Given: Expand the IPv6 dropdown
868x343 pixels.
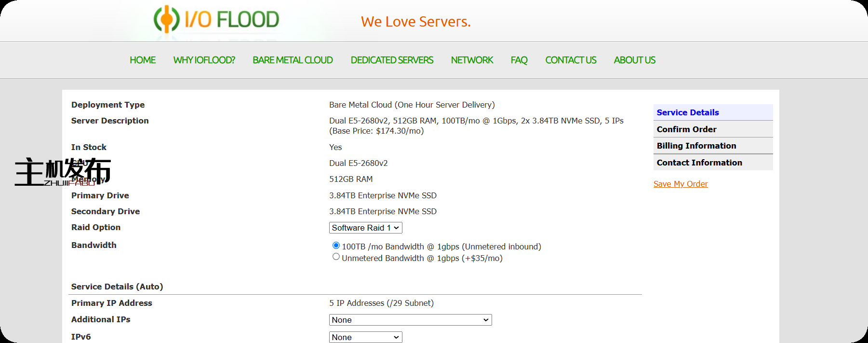Looking at the screenshot, I should (x=365, y=337).
